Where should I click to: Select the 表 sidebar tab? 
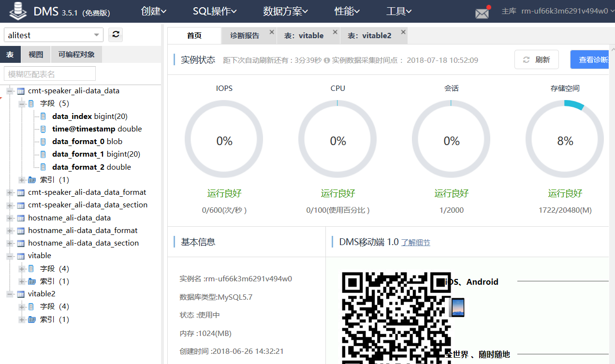pos(10,55)
